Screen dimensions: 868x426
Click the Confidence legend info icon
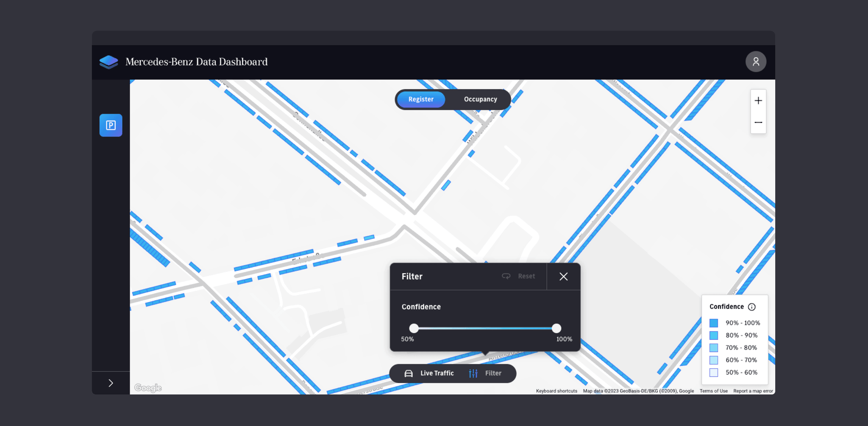click(x=752, y=307)
